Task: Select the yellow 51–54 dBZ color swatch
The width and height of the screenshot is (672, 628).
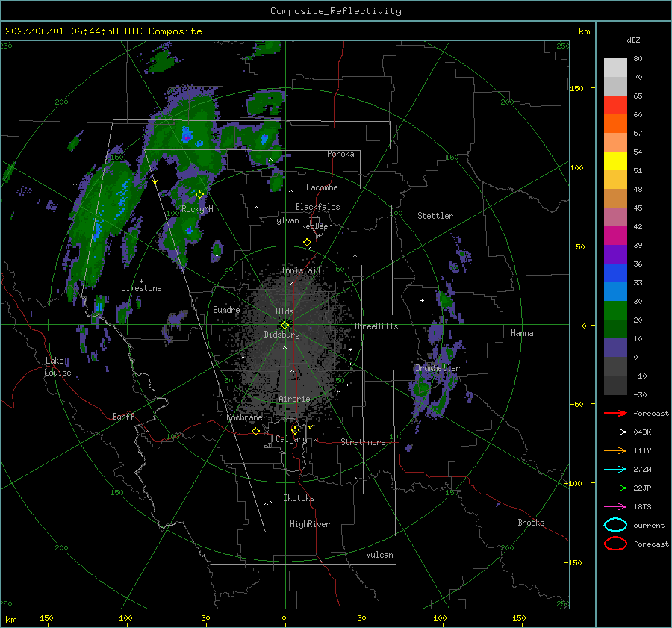Action: [615, 161]
